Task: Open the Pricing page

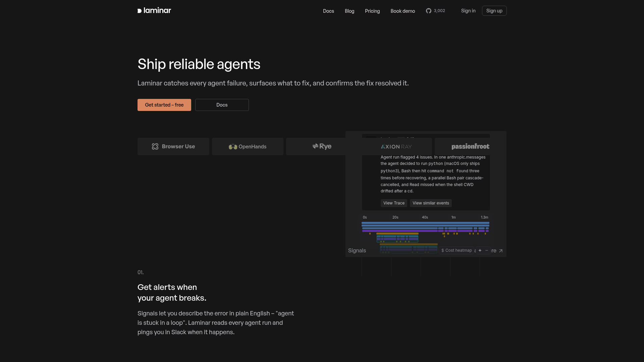Action: pyautogui.click(x=372, y=11)
